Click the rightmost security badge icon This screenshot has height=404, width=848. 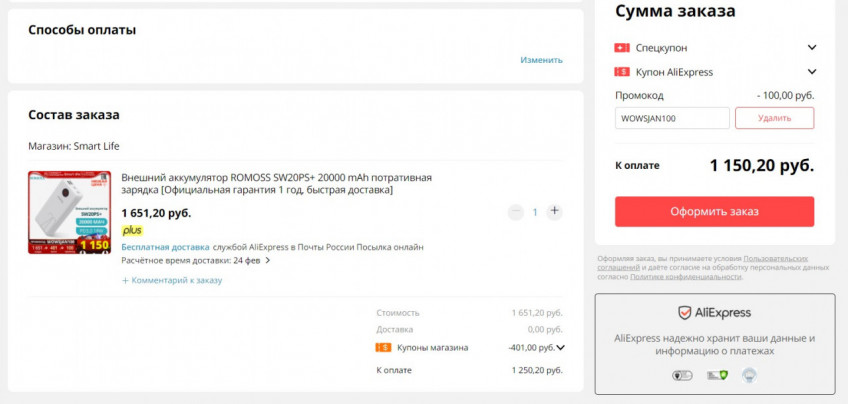pos(749,376)
